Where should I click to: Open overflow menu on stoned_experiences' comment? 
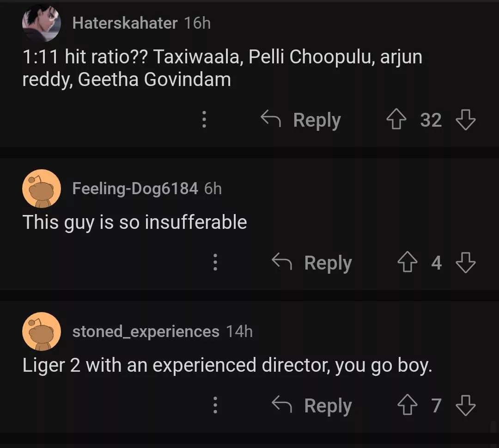(x=215, y=406)
